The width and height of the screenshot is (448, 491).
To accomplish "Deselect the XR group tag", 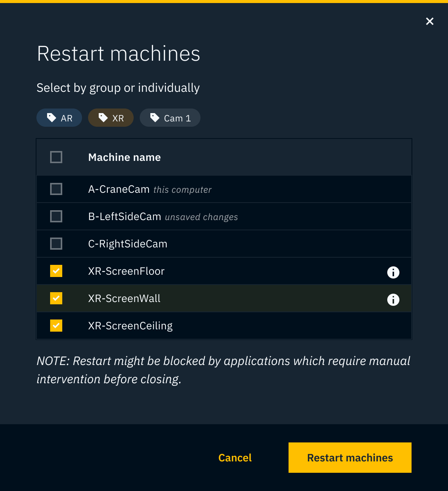I will (x=111, y=118).
